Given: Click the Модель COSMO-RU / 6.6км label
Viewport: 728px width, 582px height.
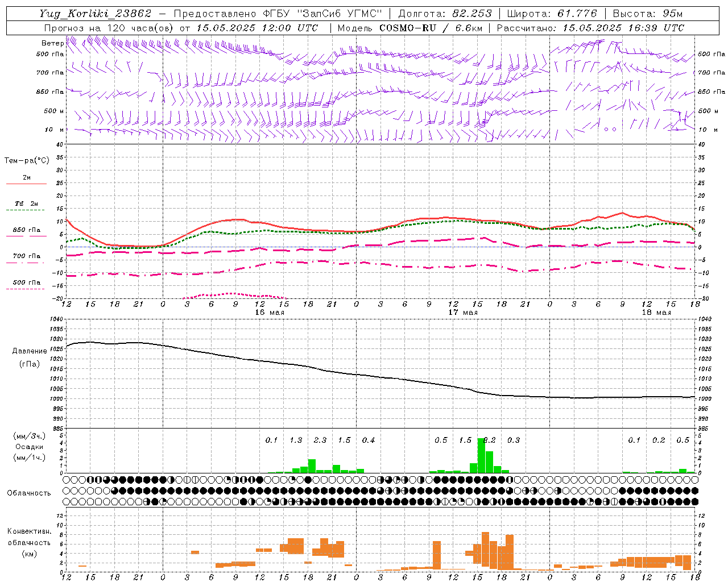Looking at the screenshot, I should tap(410, 28).
